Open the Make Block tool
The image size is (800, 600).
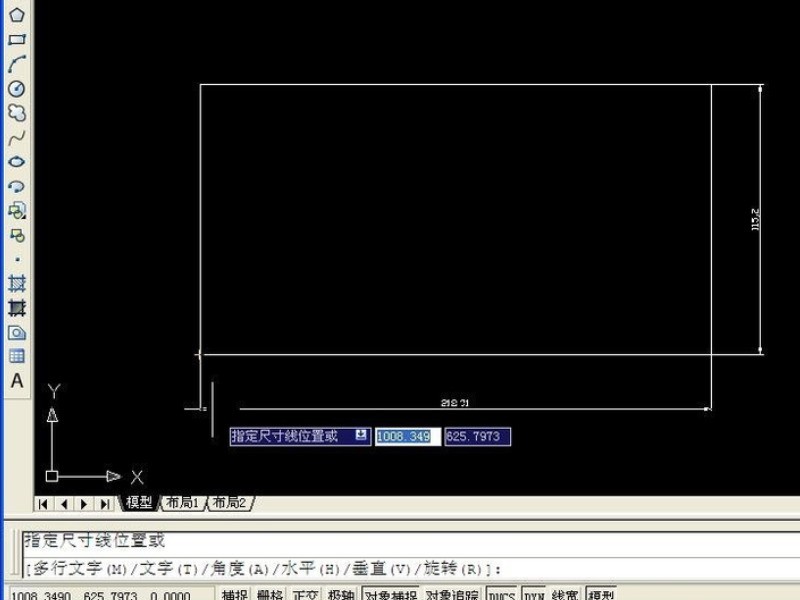point(17,235)
